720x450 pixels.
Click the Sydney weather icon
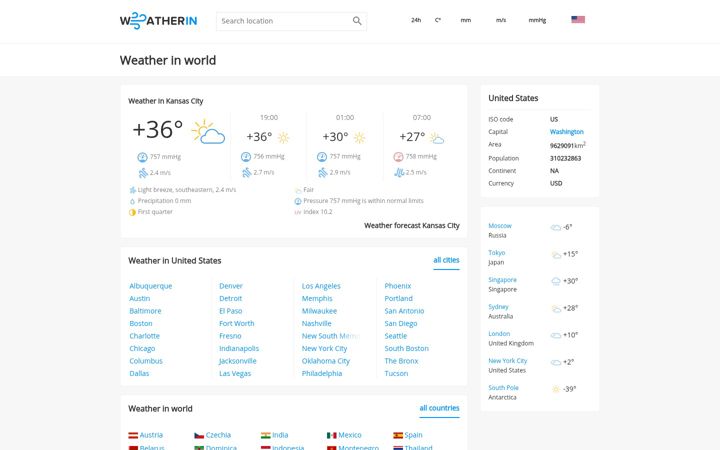point(556,309)
